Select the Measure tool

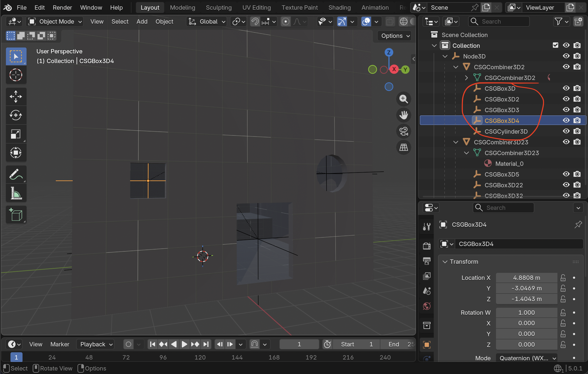16,193
